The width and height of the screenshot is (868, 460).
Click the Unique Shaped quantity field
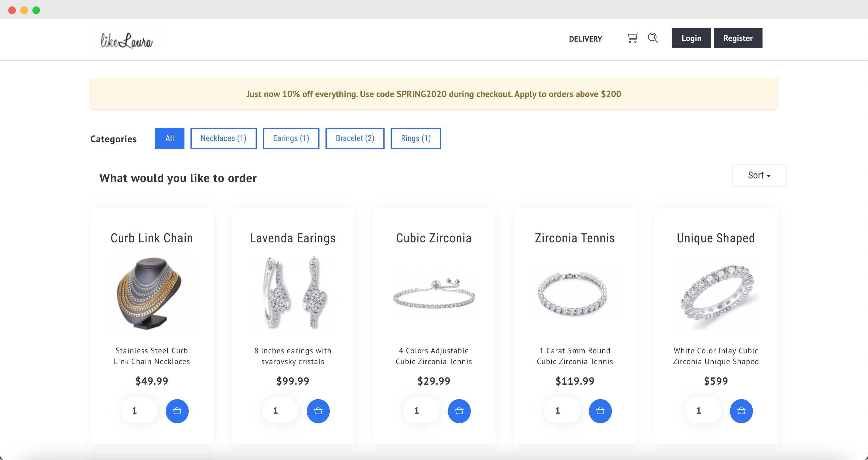tap(703, 411)
